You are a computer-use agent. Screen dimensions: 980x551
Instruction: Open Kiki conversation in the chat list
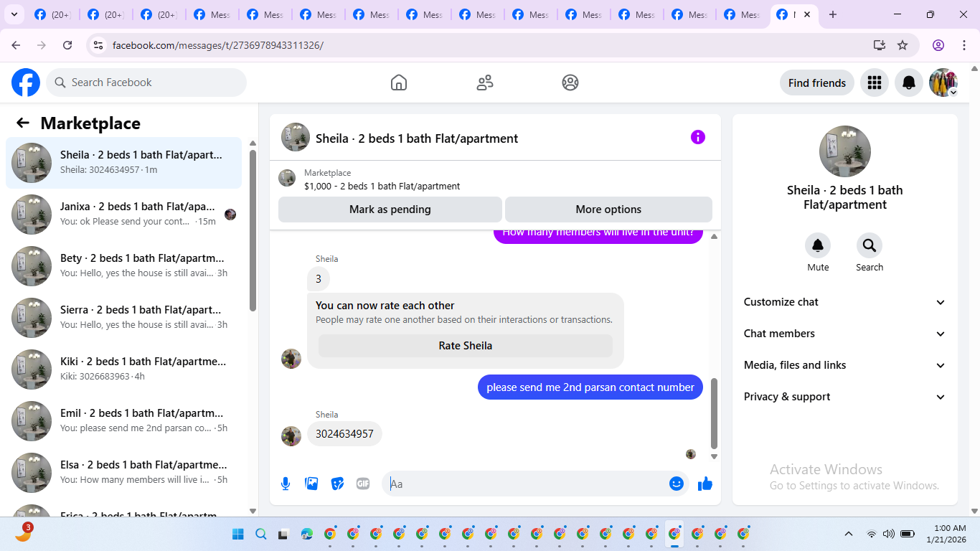[124, 369]
